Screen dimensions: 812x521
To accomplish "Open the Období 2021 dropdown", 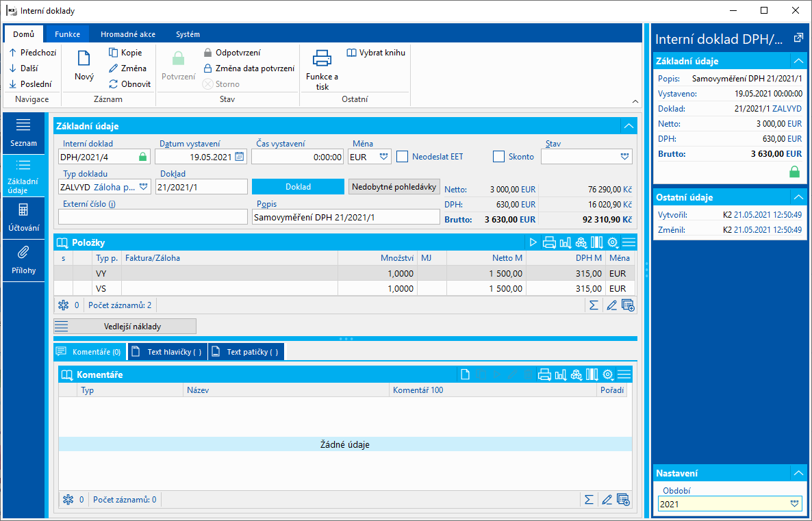I will 794,504.
